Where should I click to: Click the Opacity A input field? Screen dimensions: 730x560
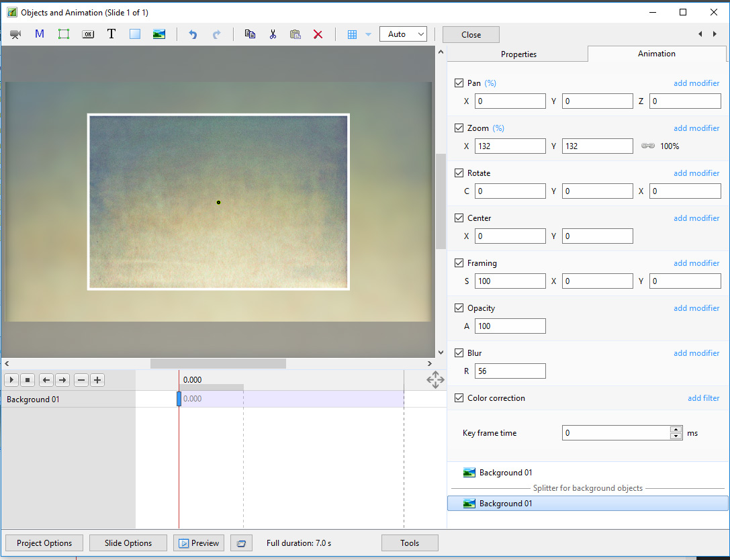(x=510, y=326)
